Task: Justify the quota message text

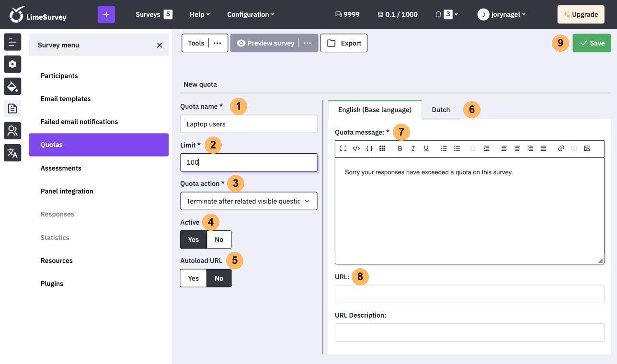Action: pos(543,148)
